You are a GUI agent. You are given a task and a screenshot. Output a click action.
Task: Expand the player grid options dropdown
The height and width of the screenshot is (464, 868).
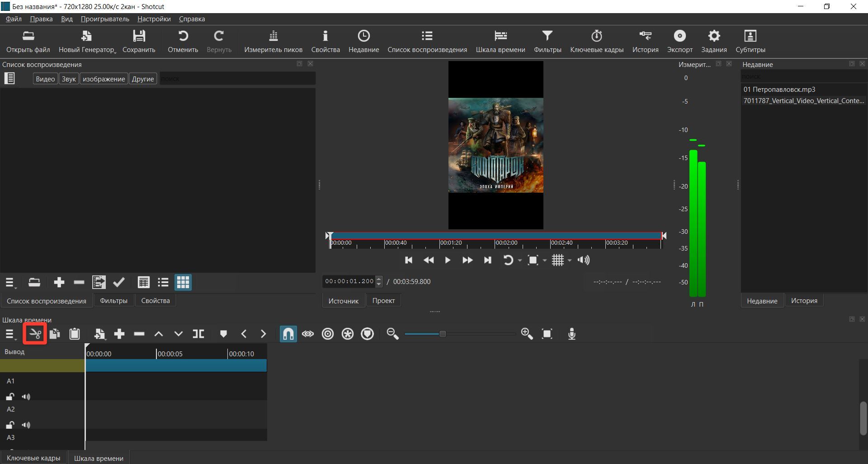tap(570, 260)
